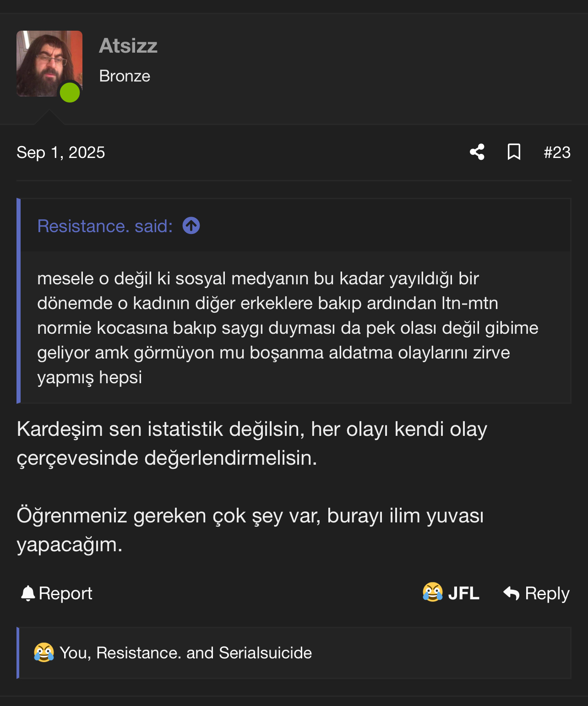The height and width of the screenshot is (706, 588).
Task: Click the curved reply arrow icon
Action: [511, 593]
